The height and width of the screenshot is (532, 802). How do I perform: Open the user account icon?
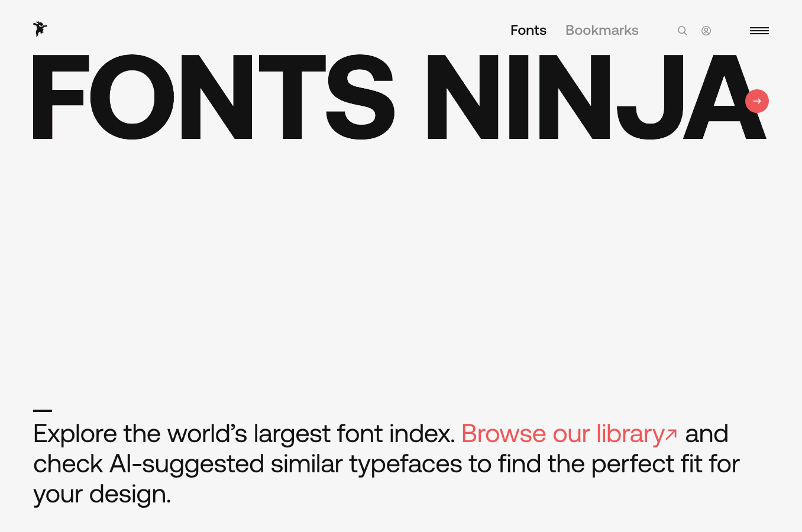pos(706,31)
